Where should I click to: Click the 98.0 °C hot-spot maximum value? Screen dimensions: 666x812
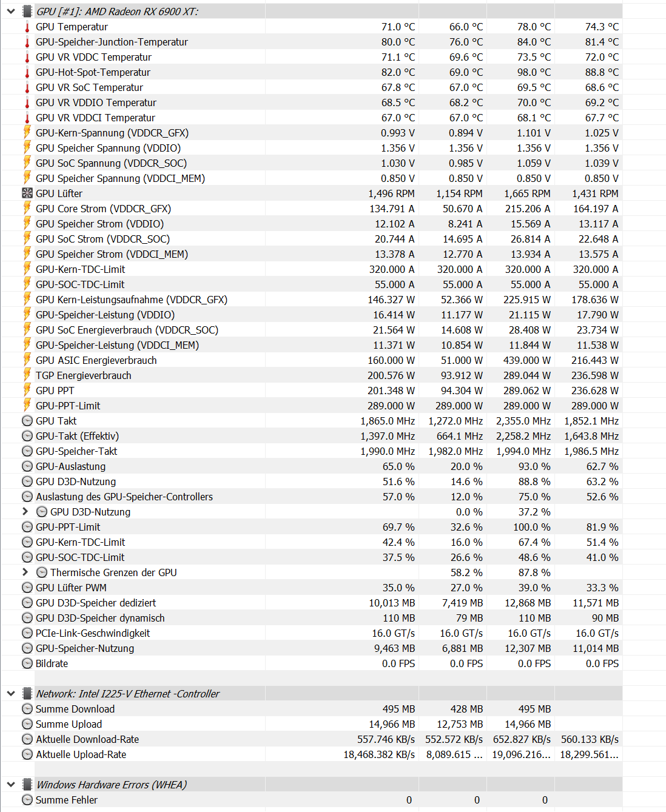point(534,72)
